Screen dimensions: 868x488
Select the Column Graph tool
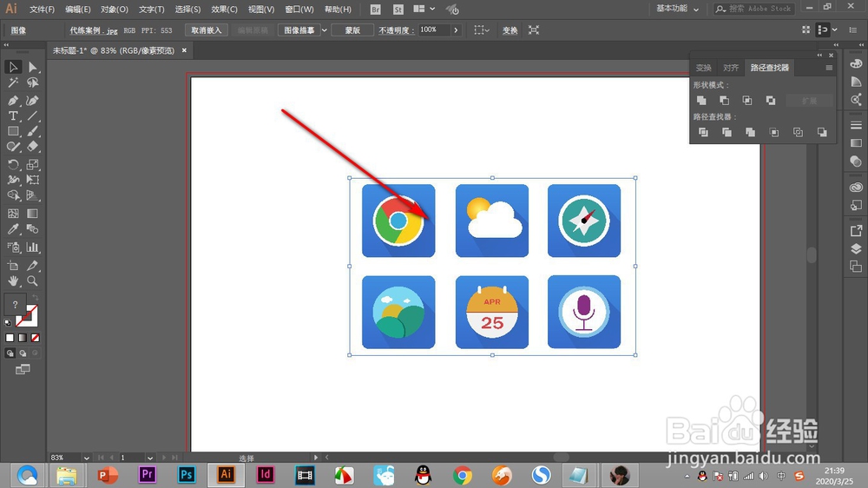click(33, 247)
